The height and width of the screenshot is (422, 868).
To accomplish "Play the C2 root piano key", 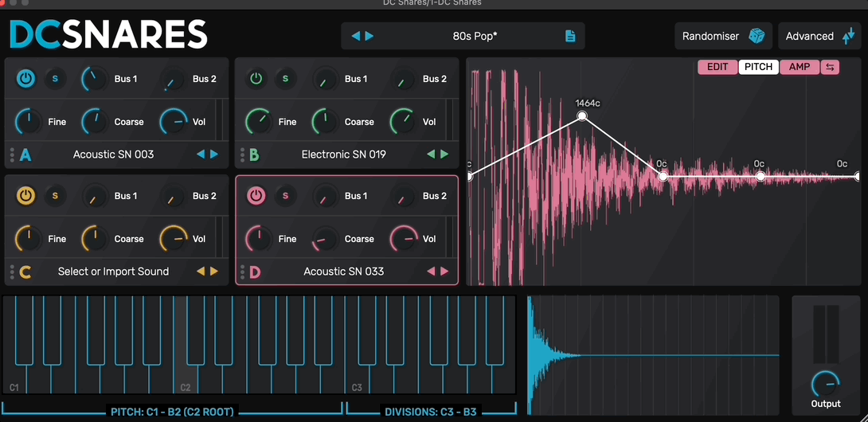I will click(185, 379).
